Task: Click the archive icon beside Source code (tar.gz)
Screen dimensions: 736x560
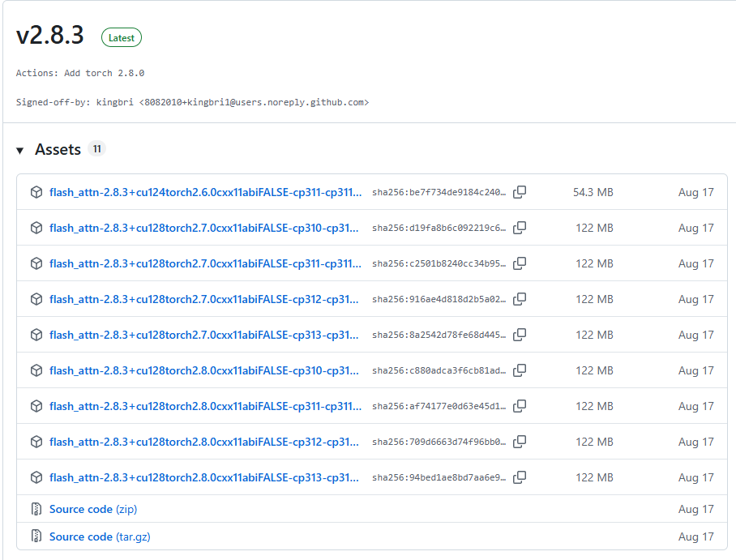Action: pyautogui.click(x=36, y=536)
